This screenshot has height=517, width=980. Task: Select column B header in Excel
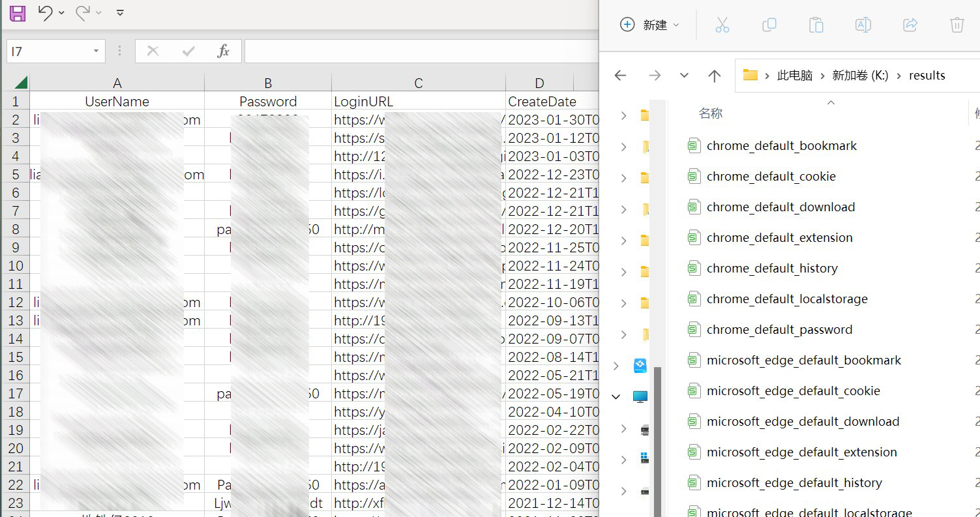tap(268, 83)
